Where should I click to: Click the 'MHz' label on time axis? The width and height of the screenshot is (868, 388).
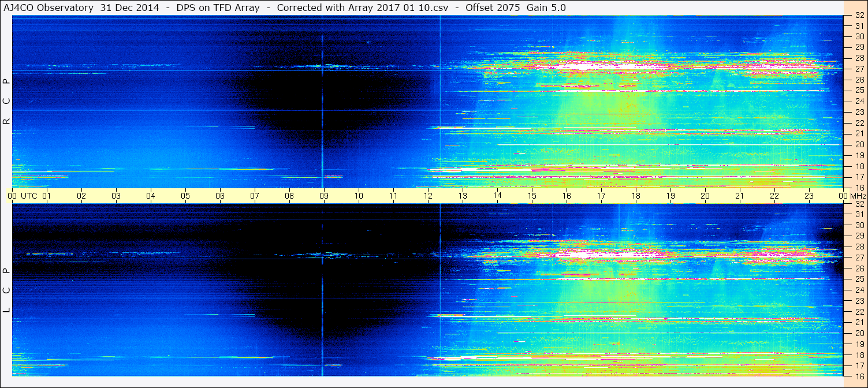coord(858,196)
